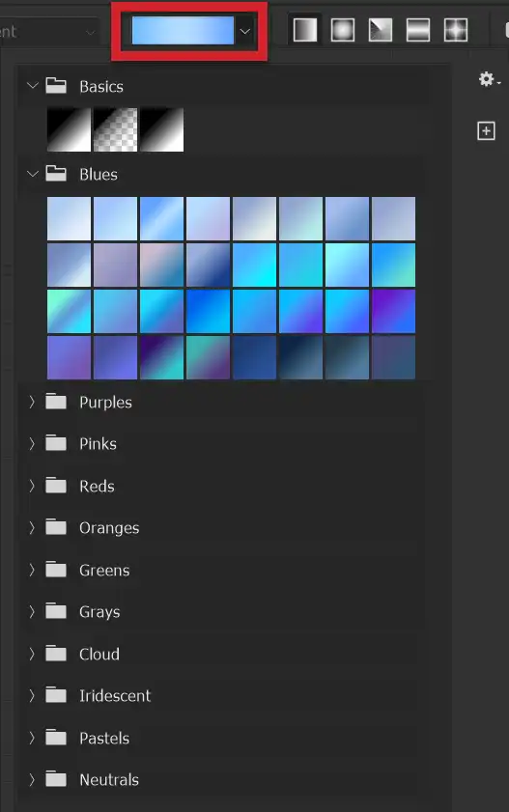Click the Pastels folder icon
Screen dimensions: 509x812
[x=56, y=737]
